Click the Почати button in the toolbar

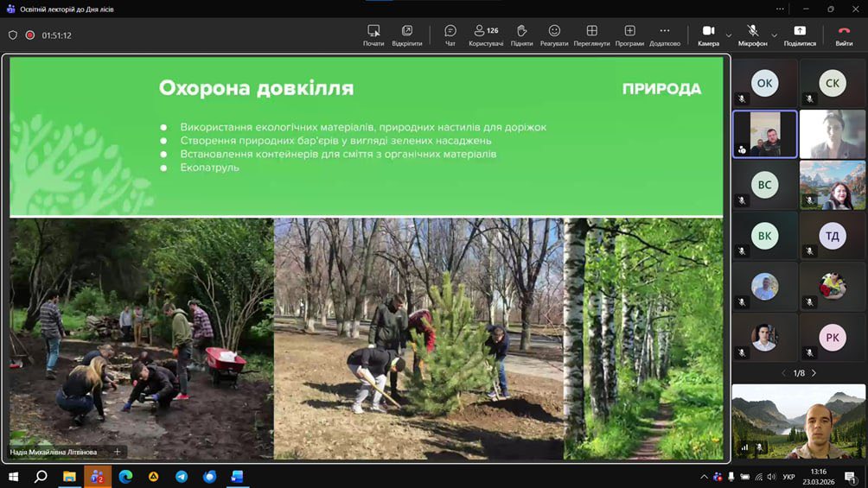pyautogui.click(x=373, y=35)
